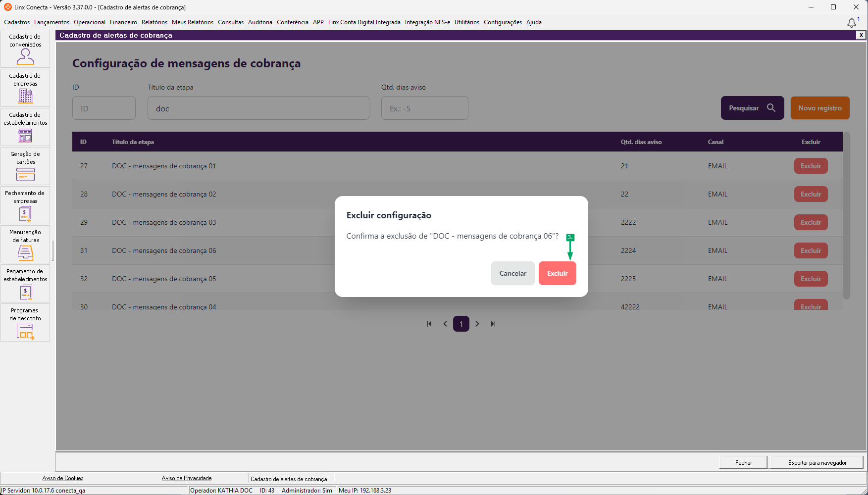This screenshot has width=868, height=495.
Task: Open Geração de cartões sidebar icon
Action: [25, 166]
